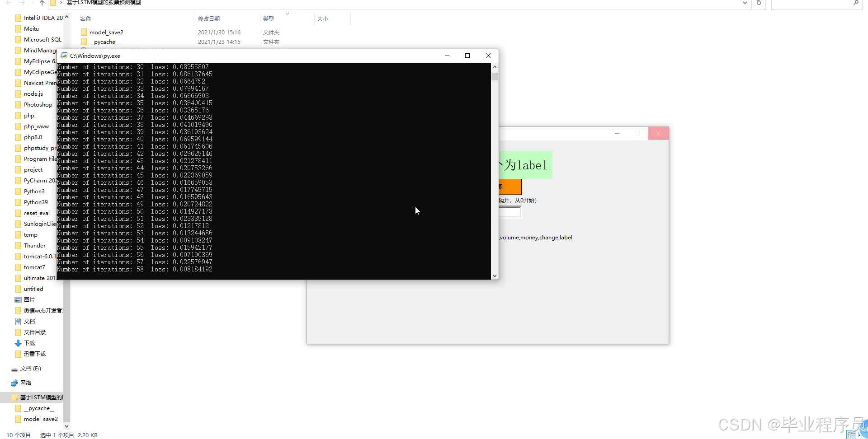Open the tomcat7 folder in sidebar
The width and height of the screenshot is (868, 439).
point(30,267)
